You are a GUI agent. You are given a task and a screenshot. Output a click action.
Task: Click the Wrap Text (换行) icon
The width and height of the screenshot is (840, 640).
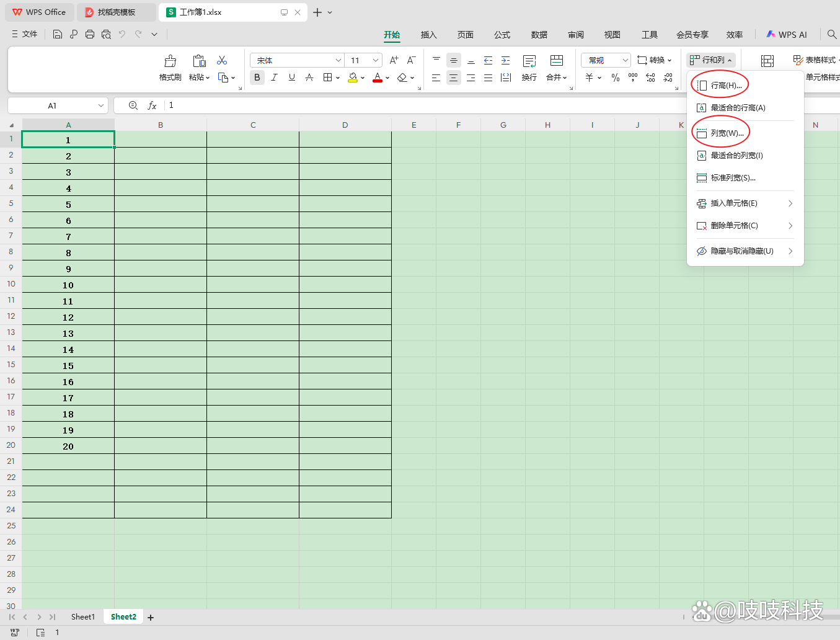coord(529,61)
